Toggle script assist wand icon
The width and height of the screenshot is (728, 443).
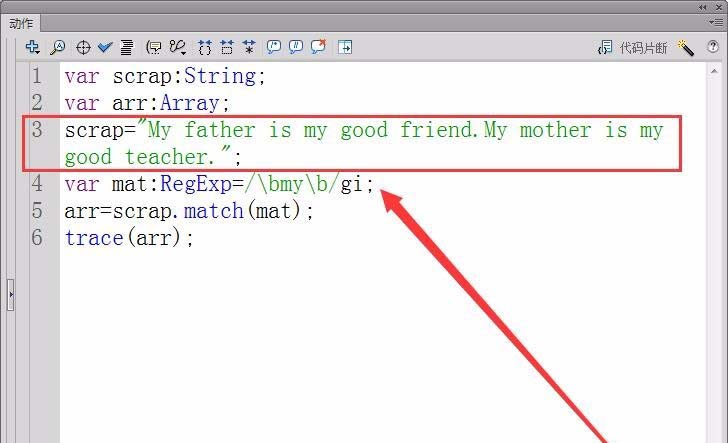click(686, 47)
